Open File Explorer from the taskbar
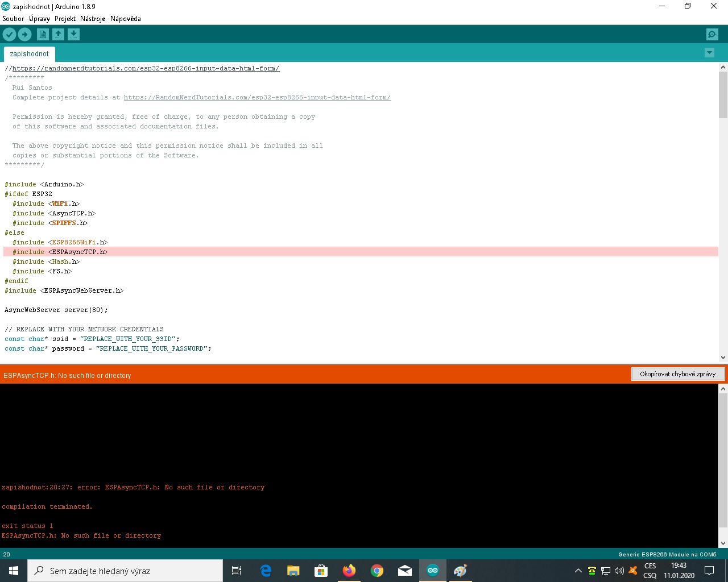The width and height of the screenshot is (728, 582). point(293,571)
